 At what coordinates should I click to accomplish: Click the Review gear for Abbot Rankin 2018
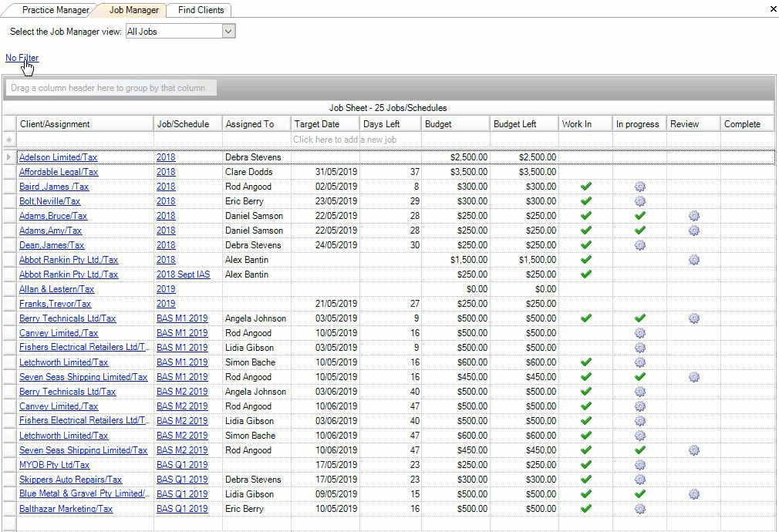coord(694,260)
